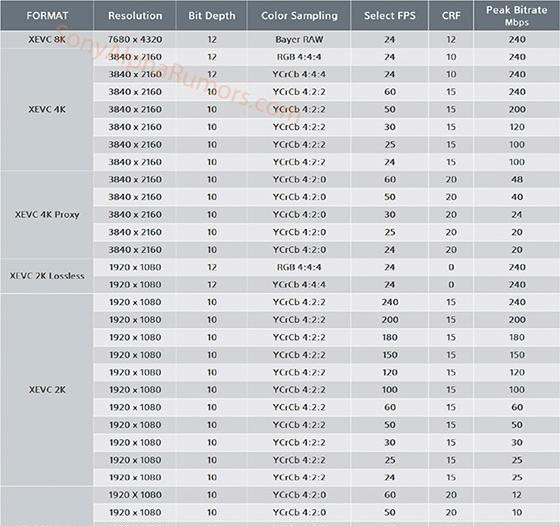The width and height of the screenshot is (560, 526).
Task: Click the XEVC 4K format cell
Action: click(47, 109)
